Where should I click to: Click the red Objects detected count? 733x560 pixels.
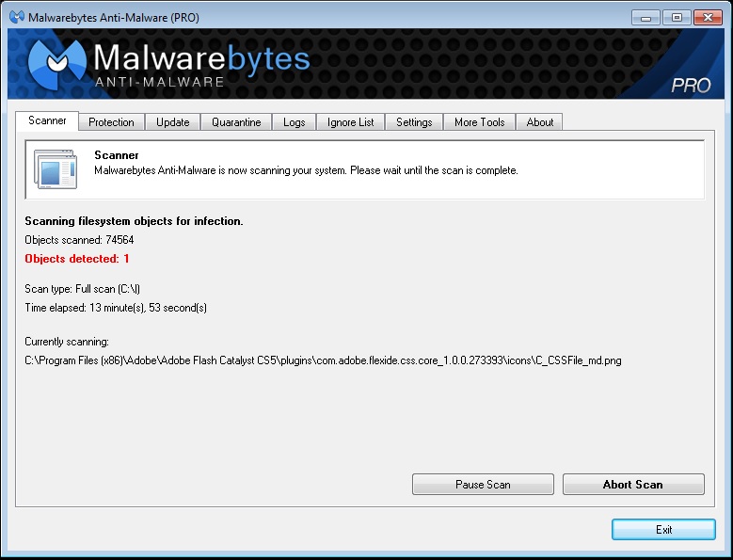coord(77,259)
